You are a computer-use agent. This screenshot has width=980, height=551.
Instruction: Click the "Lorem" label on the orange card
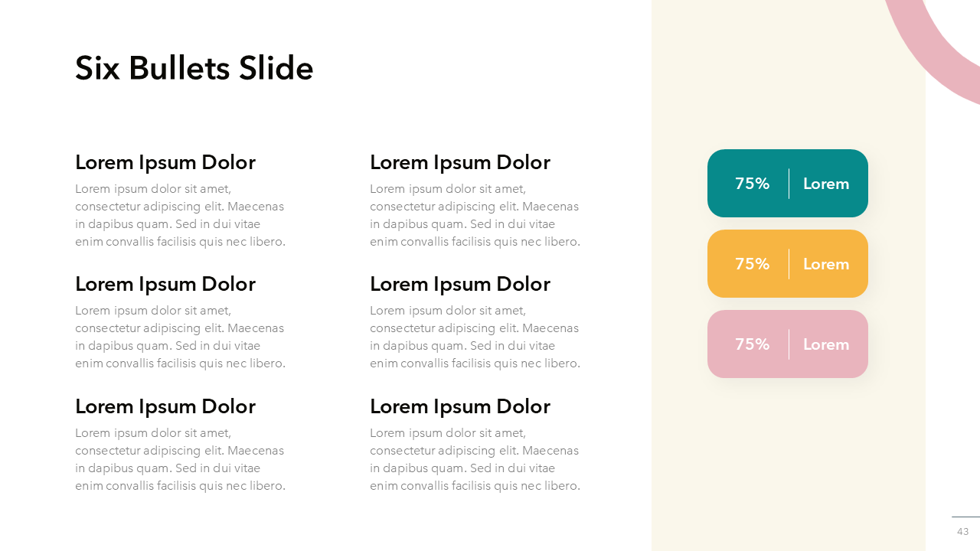826,264
